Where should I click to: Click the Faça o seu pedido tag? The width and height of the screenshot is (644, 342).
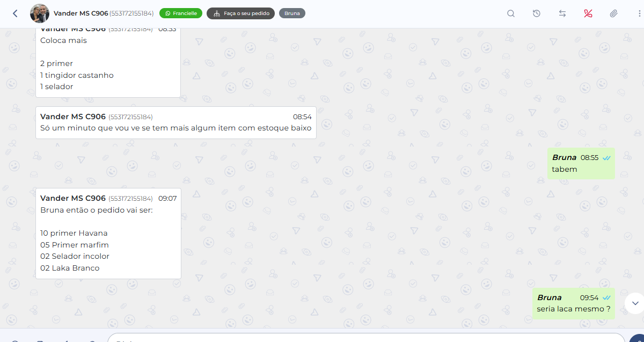coord(241,13)
